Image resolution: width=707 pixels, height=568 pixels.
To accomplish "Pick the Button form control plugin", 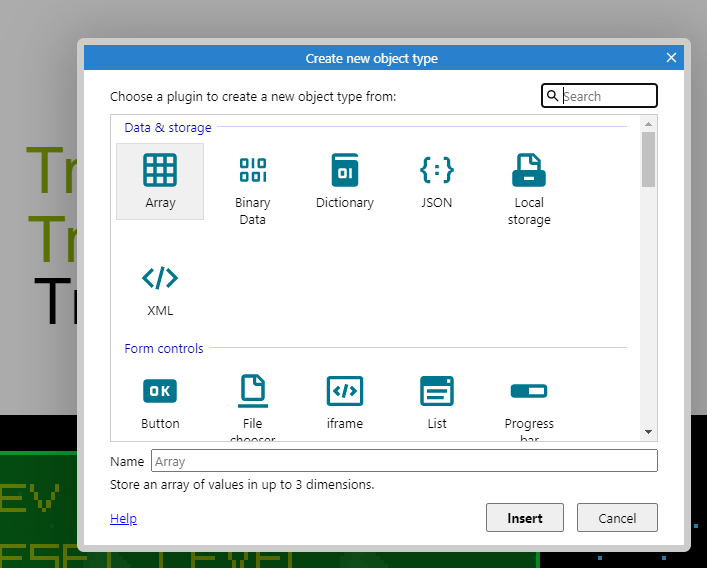I will (x=160, y=391).
